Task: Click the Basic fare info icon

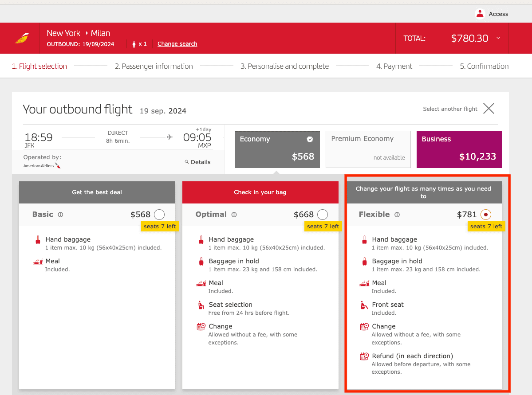Action: (x=61, y=215)
